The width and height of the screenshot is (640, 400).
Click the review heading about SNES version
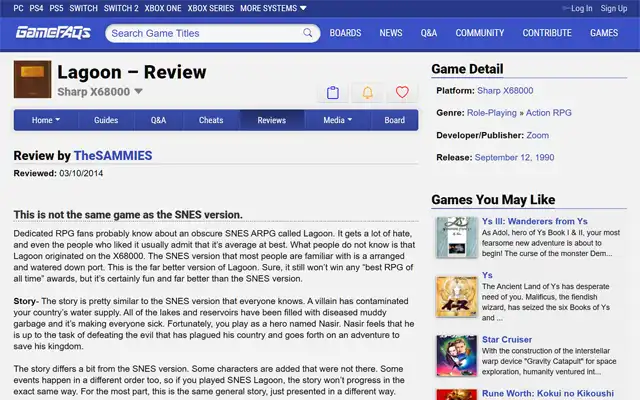128,215
